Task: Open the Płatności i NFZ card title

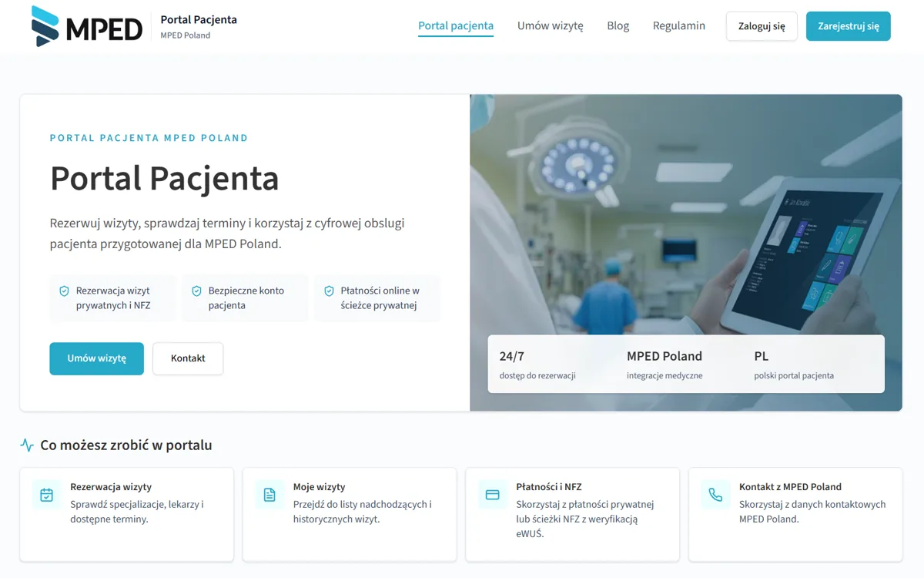Action: (x=549, y=487)
